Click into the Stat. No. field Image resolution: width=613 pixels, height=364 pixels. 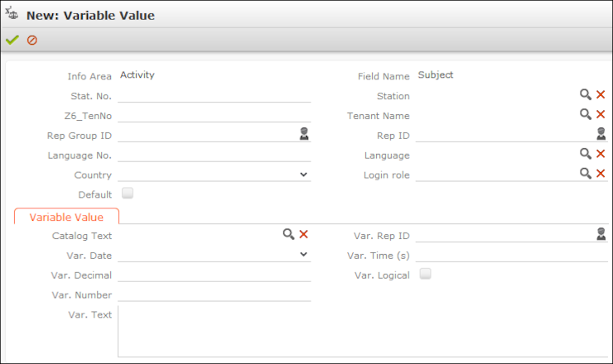point(214,95)
